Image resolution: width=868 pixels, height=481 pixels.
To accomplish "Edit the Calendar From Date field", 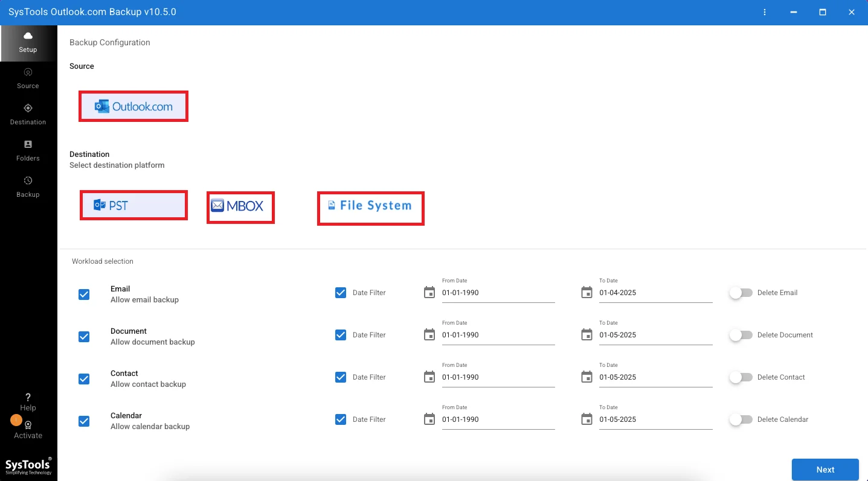I will (498, 419).
